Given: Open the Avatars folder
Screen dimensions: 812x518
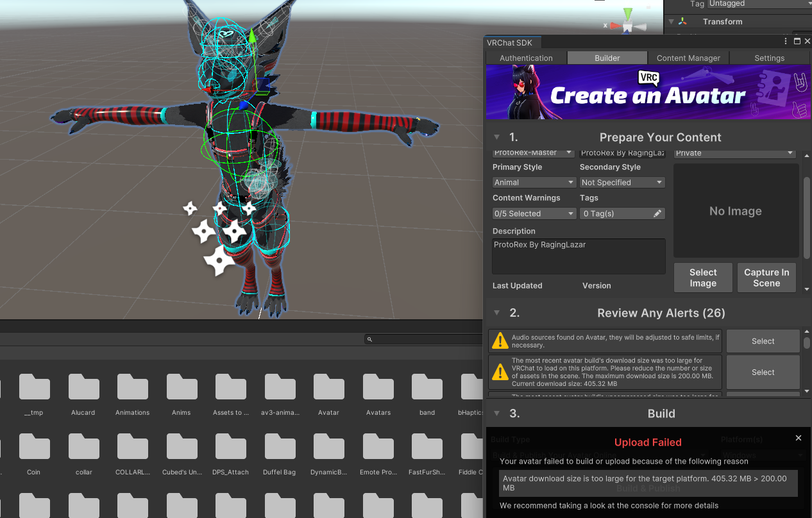Looking at the screenshot, I should [x=378, y=388].
